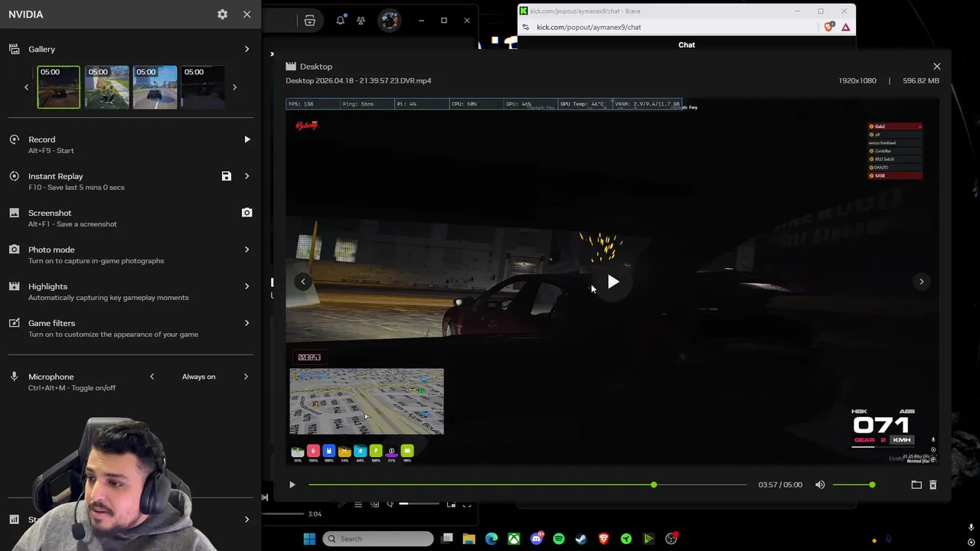Click the Brave Rewards triangle icon

pos(845,27)
